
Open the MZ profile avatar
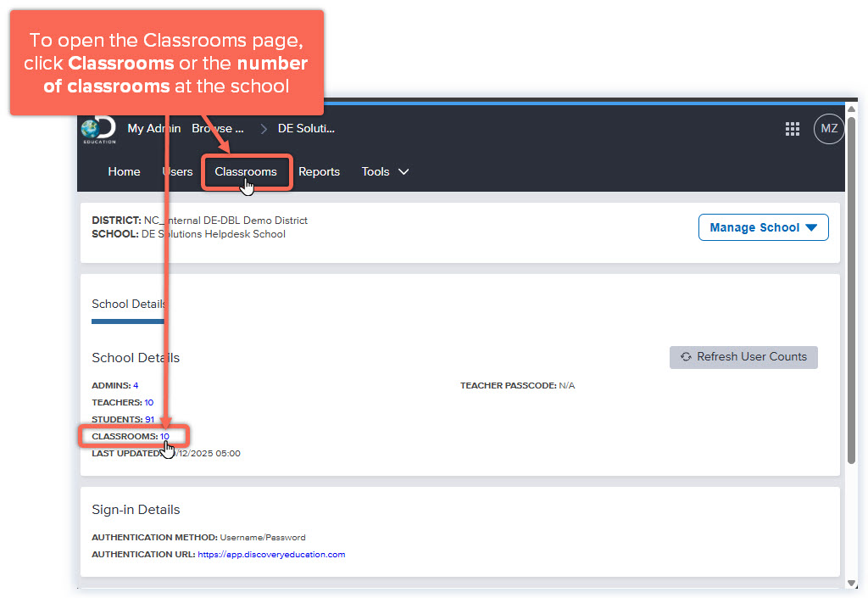828,128
